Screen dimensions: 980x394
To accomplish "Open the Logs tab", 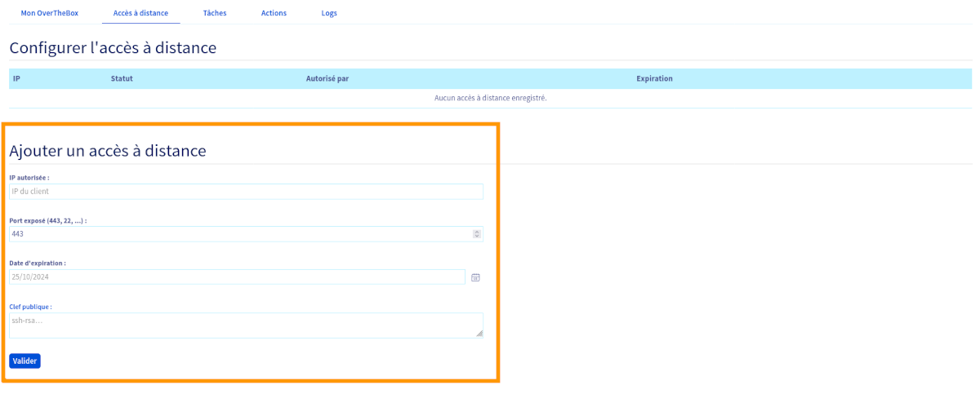I will click(329, 13).
